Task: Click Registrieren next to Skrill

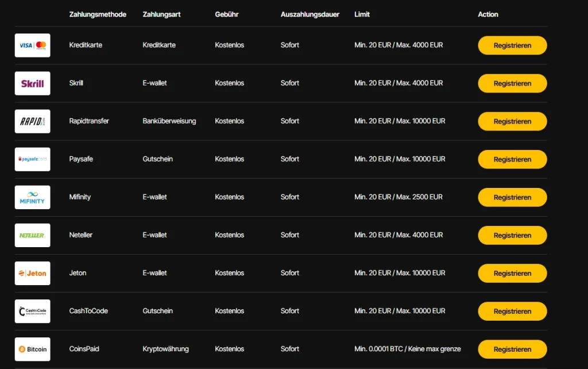Action: pos(512,83)
